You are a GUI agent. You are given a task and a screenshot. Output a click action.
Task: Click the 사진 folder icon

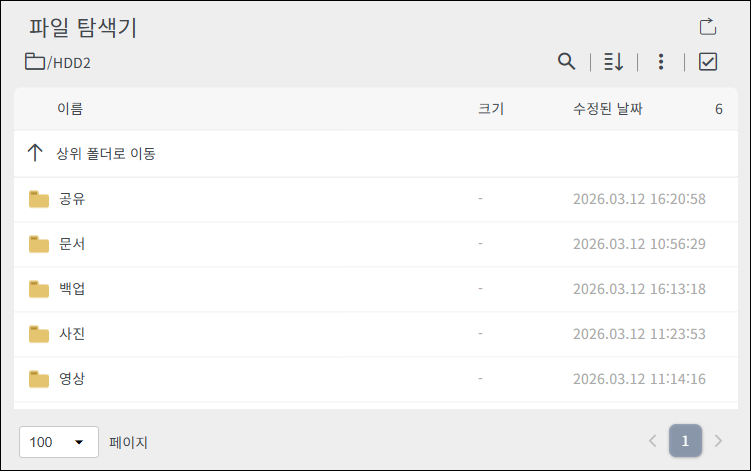[x=39, y=334]
